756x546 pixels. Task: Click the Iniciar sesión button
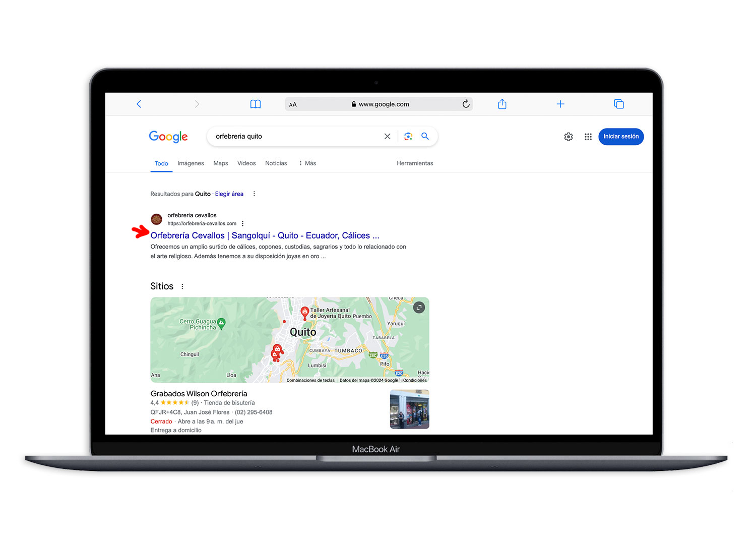(x=621, y=137)
